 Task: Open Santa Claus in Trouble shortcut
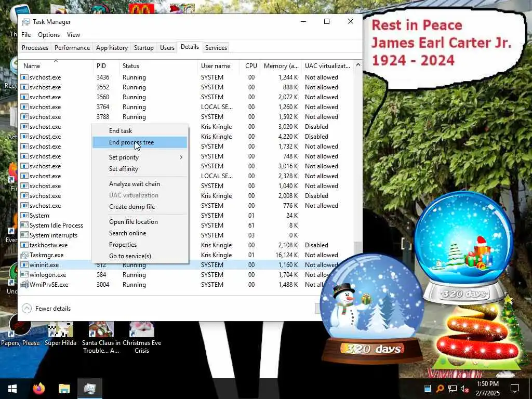pos(101,338)
